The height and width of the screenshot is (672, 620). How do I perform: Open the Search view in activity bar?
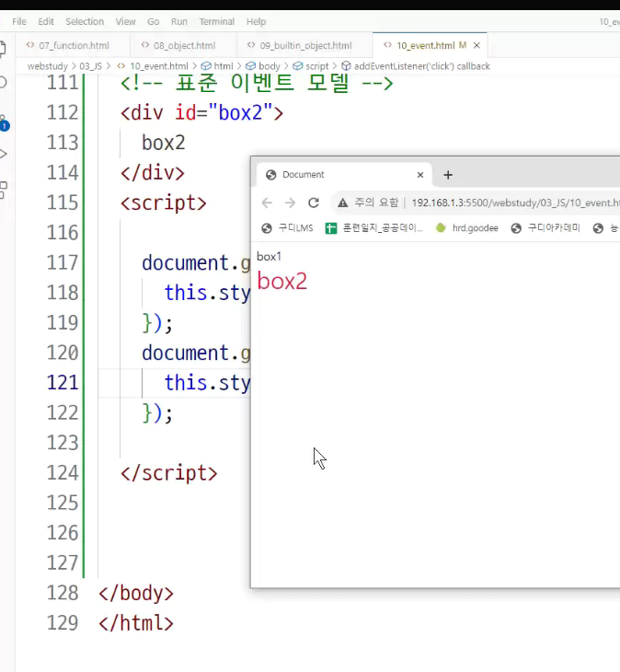tap(3, 82)
